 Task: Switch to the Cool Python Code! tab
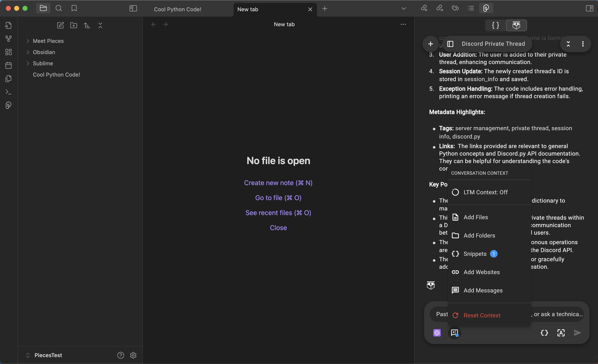[x=178, y=9]
